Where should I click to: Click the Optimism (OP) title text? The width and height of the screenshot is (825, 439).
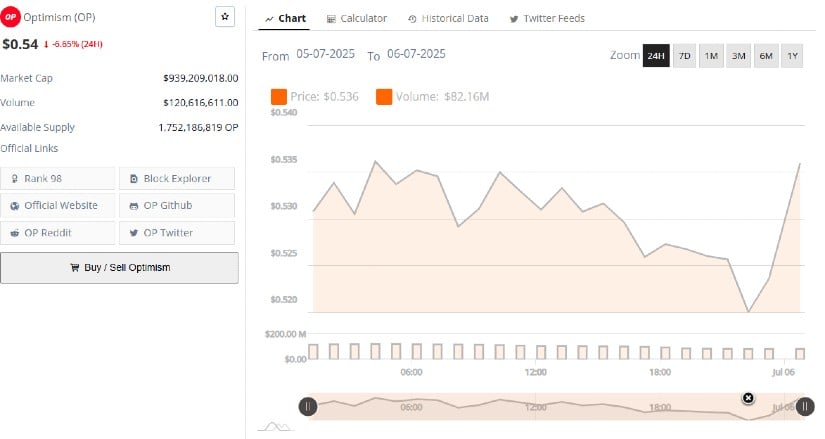59,17
